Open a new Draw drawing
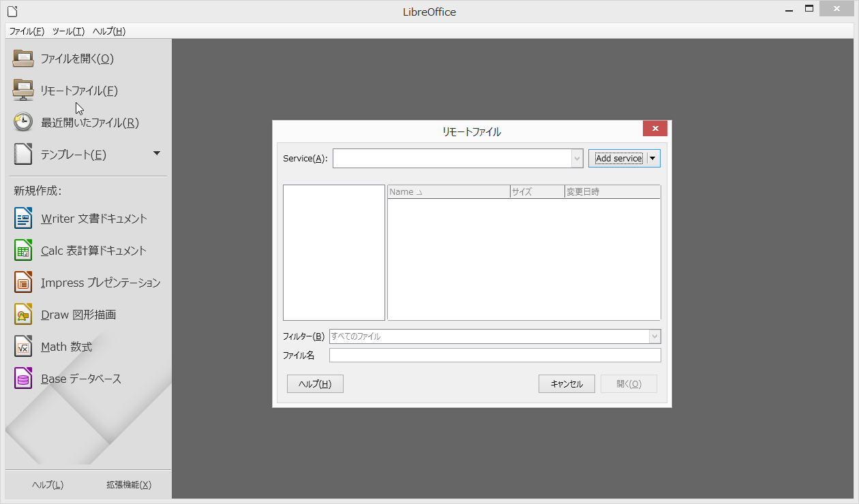Image resolution: width=859 pixels, height=504 pixels. [x=78, y=314]
